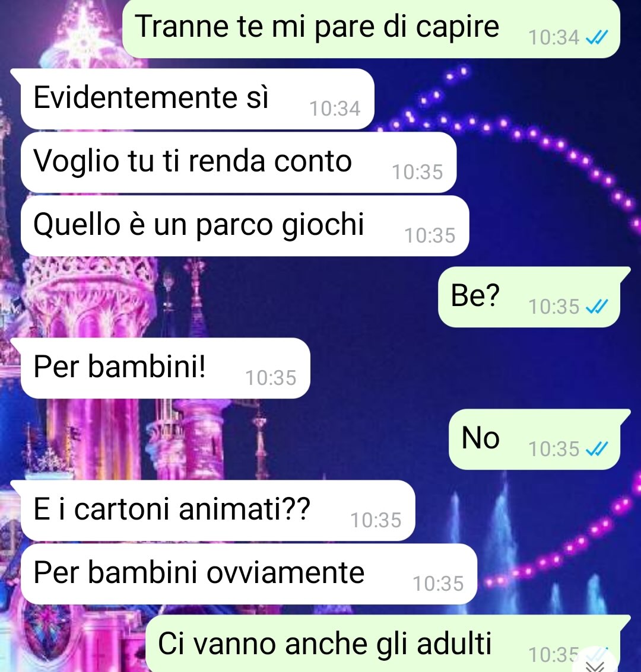This screenshot has width=641, height=672.
Task: Tap the 'Quello è un parco giochi' message
Action: click(x=245, y=226)
